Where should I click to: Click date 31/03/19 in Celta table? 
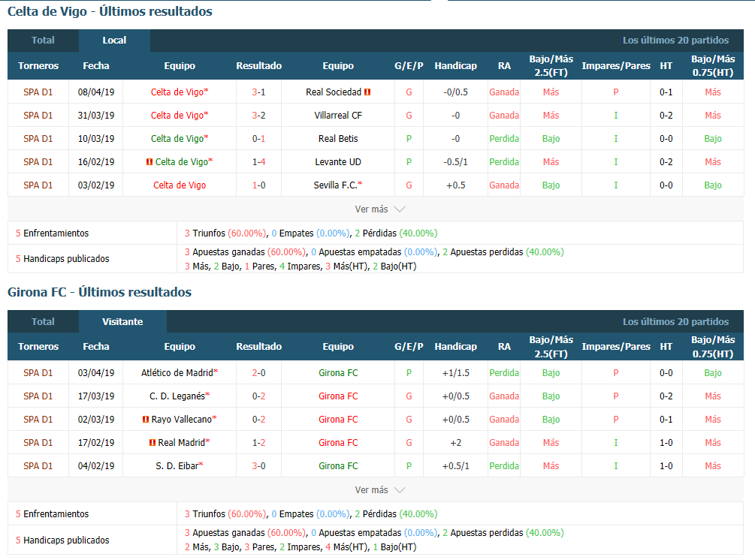point(96,116)
